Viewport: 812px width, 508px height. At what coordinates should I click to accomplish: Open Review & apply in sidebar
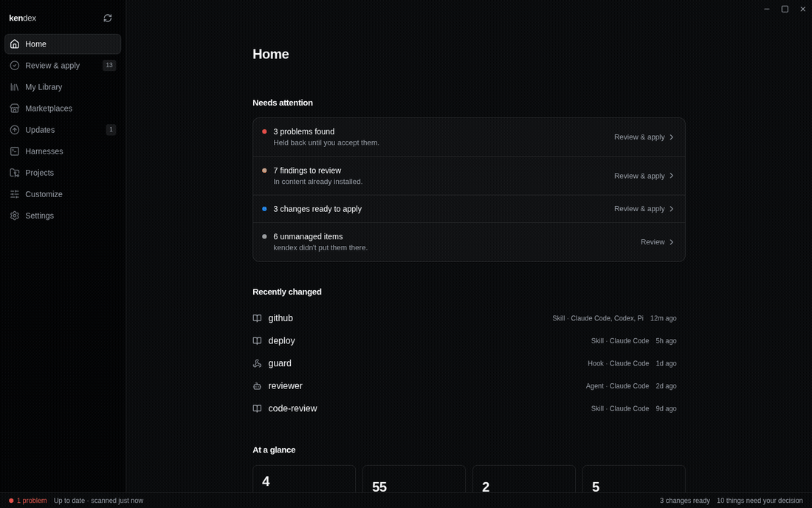pyautogui.click(x=63, y=65)
